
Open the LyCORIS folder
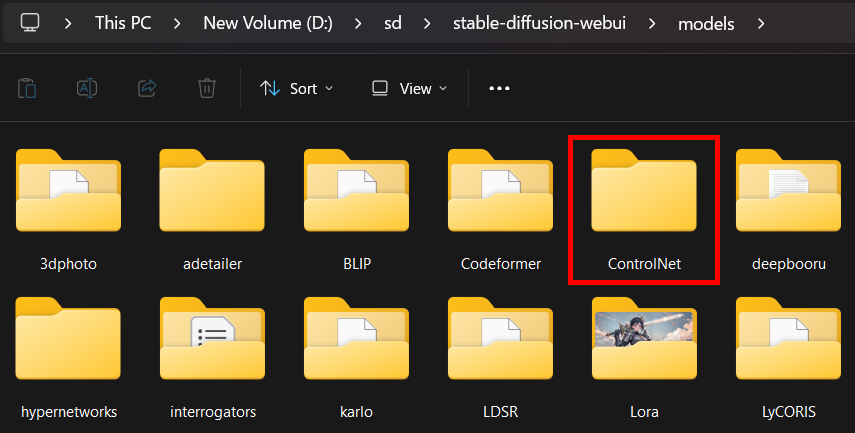coord(787,346)
